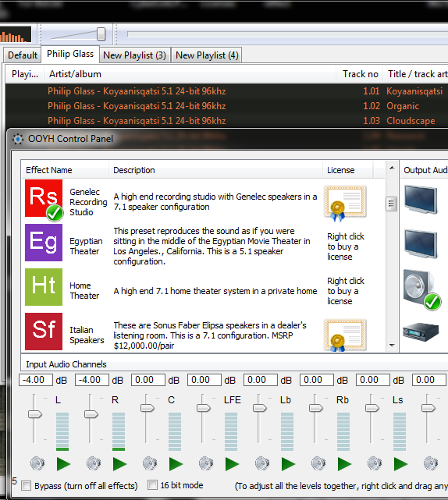This screenshot has height=500, width=448.
Task: Play test tone on the R channel
Action: click(x=120, y=464)
